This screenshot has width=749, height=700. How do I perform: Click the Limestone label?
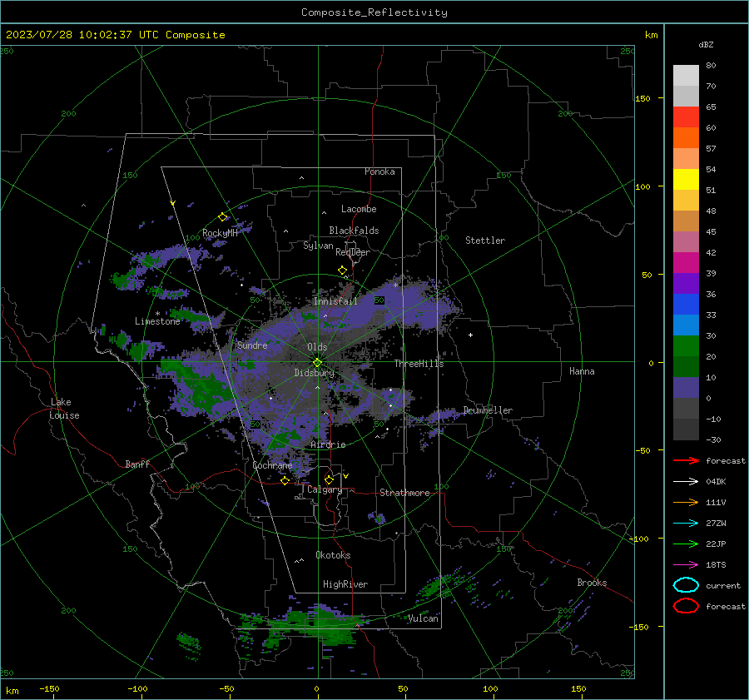tap(157, 321)
